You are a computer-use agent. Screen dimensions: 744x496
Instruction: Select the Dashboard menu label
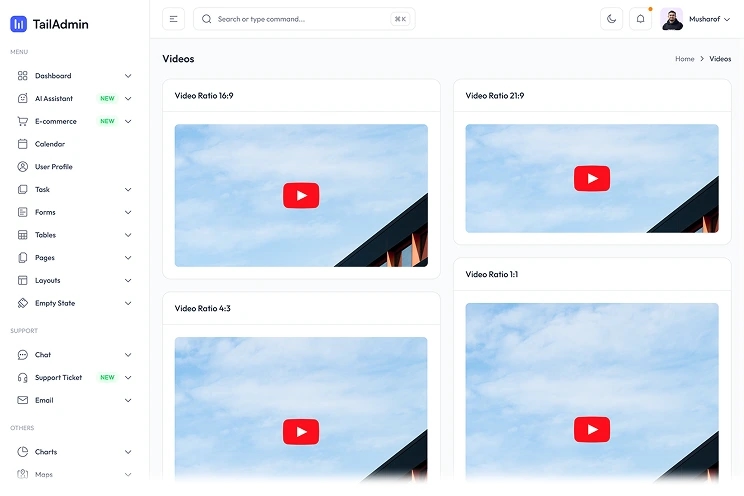(x=53, y=76)
